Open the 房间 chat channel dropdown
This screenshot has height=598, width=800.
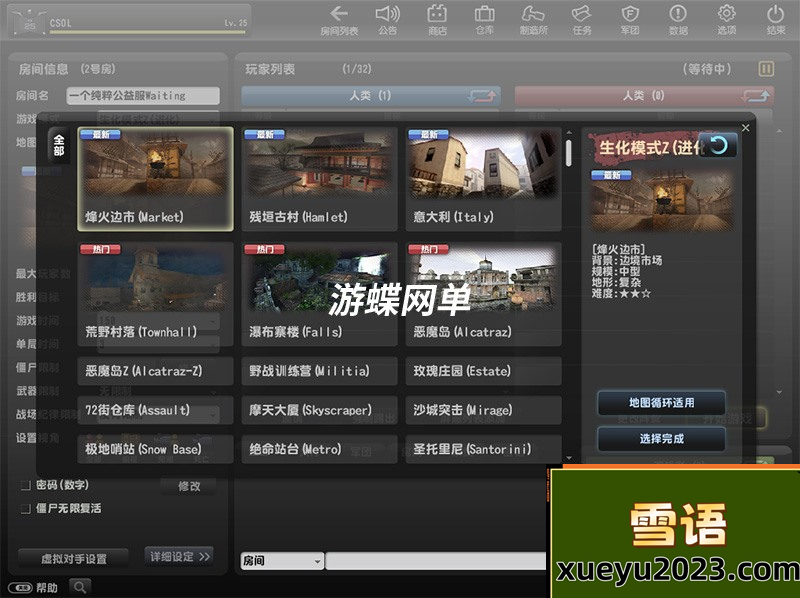click(282, 561)
